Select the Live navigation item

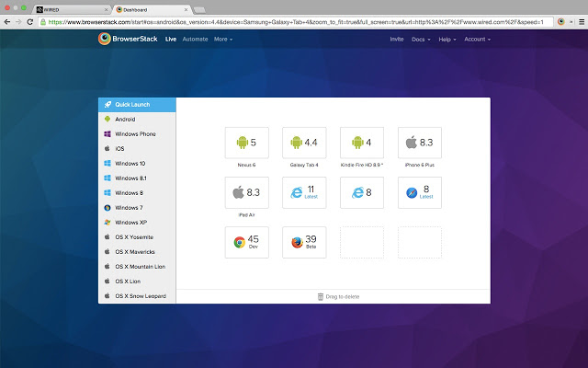pos(171,39)
